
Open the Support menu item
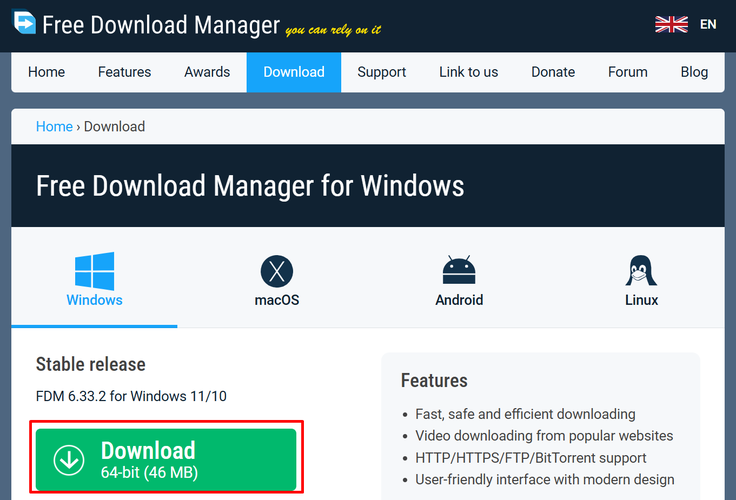click(x=381, y=72)
